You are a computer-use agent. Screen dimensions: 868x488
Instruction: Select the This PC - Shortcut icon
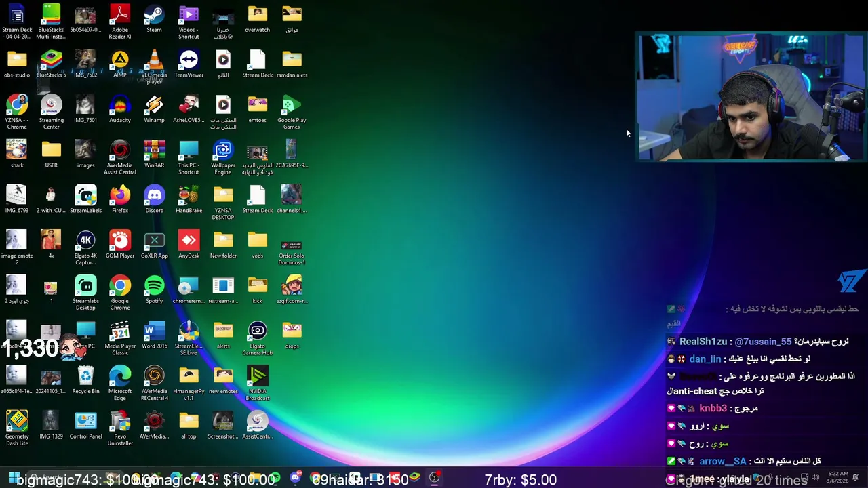pyautogui.click(x=189, y=158)
